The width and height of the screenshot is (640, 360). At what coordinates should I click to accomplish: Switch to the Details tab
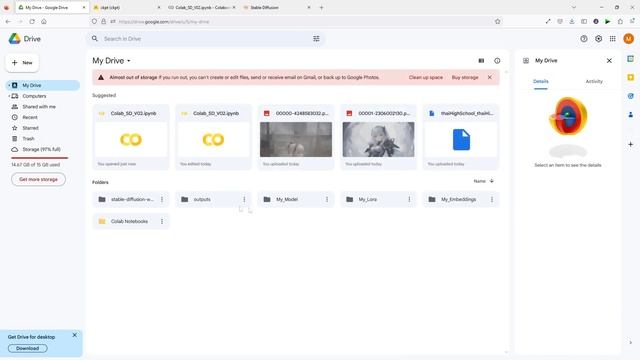pos(540,81)
